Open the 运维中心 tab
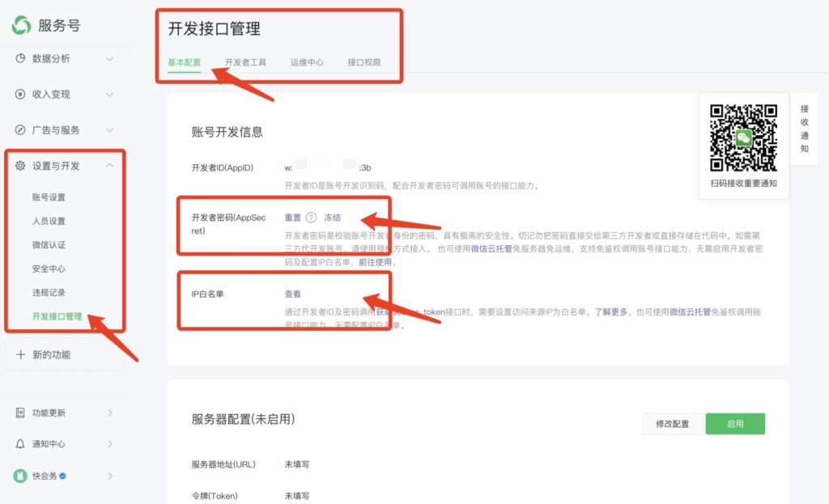Image resolution: width=829 pixels, height=504 pixels. coord(307,62)
